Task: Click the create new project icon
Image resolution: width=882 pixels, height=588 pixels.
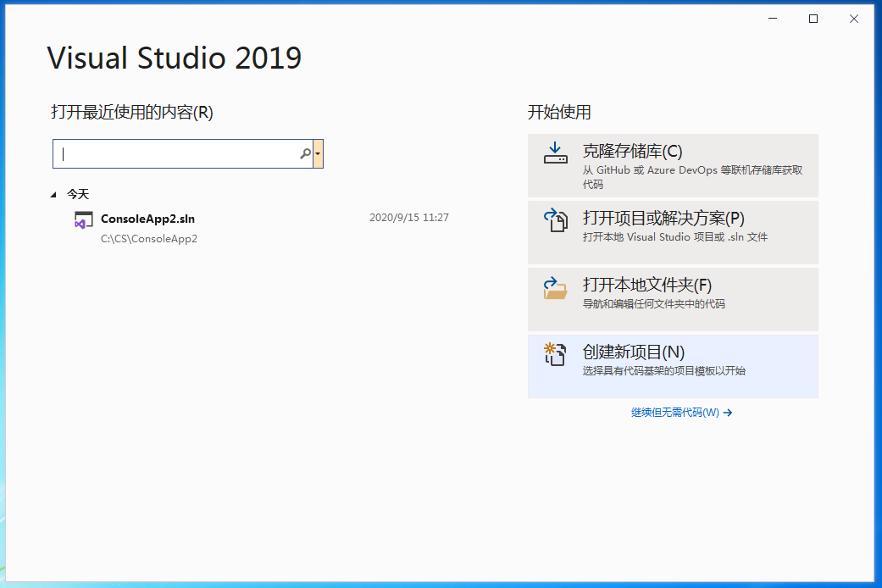Action: pyautogui.click(x=555, y=354)
